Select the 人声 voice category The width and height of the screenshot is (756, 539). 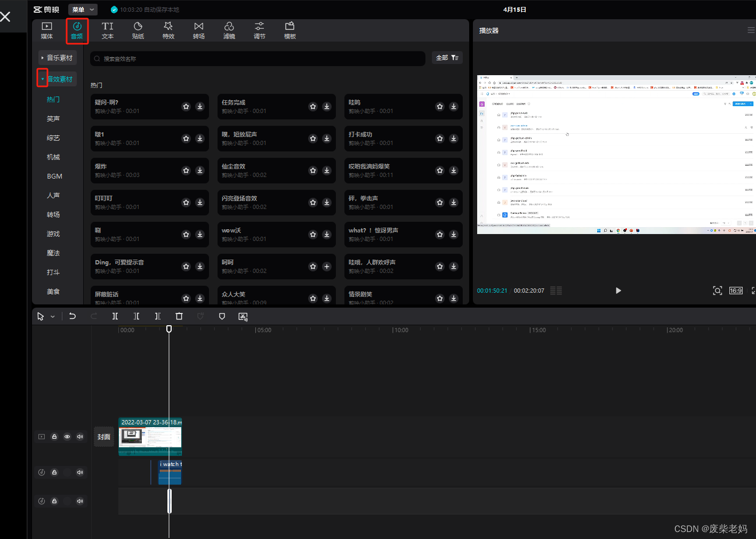[53, 196]
